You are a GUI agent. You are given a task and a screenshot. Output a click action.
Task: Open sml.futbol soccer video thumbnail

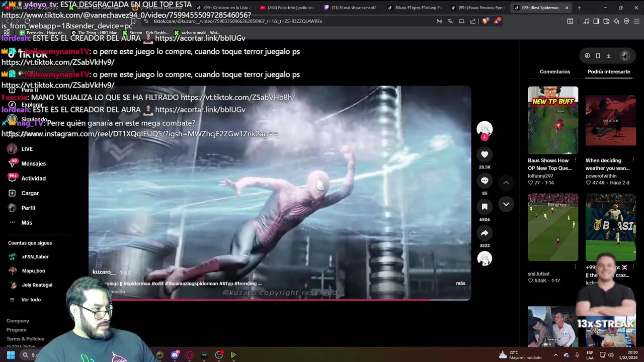553,227
